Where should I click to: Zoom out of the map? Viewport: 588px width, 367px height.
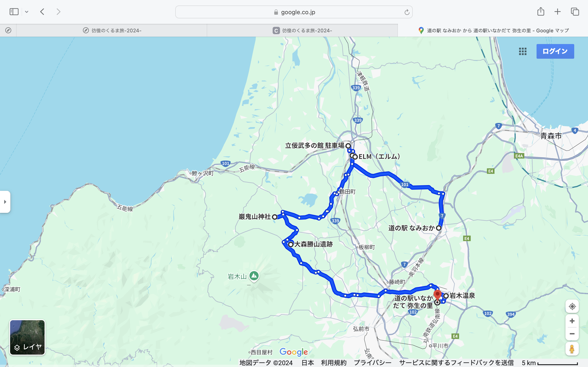click(x=572, y=334)
